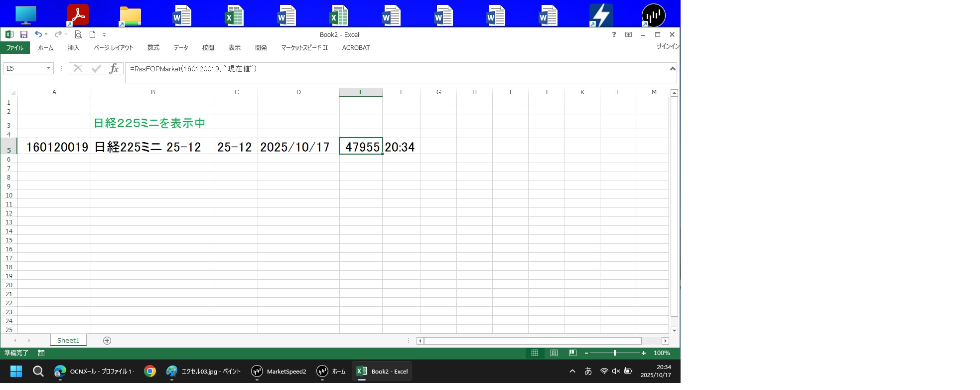Viewport: 980px width, 390px height.
Task: Expand the Name Box dropdown
Action: coord(48,68)
